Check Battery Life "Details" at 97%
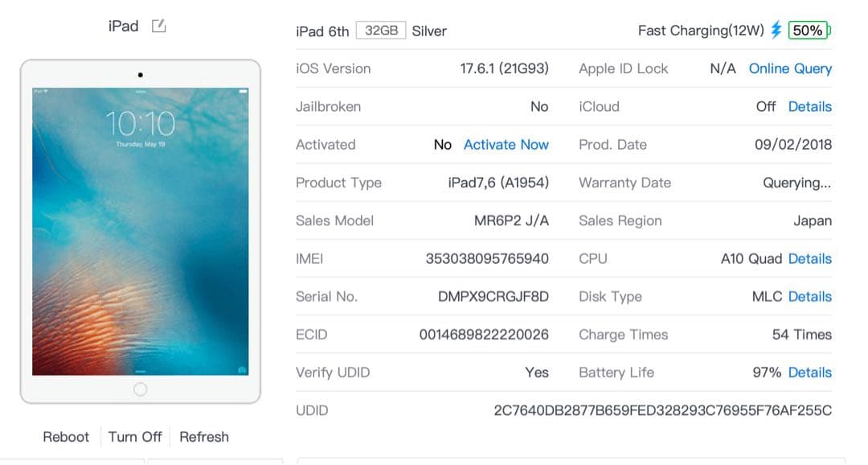This screenshot has height=465, width=868. click(809, 372)
